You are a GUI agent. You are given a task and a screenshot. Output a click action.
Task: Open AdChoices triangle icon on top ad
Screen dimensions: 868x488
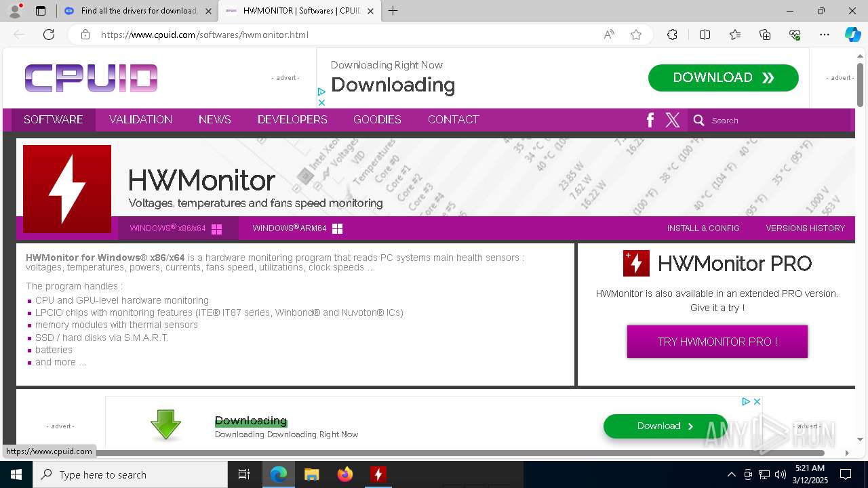321,91
